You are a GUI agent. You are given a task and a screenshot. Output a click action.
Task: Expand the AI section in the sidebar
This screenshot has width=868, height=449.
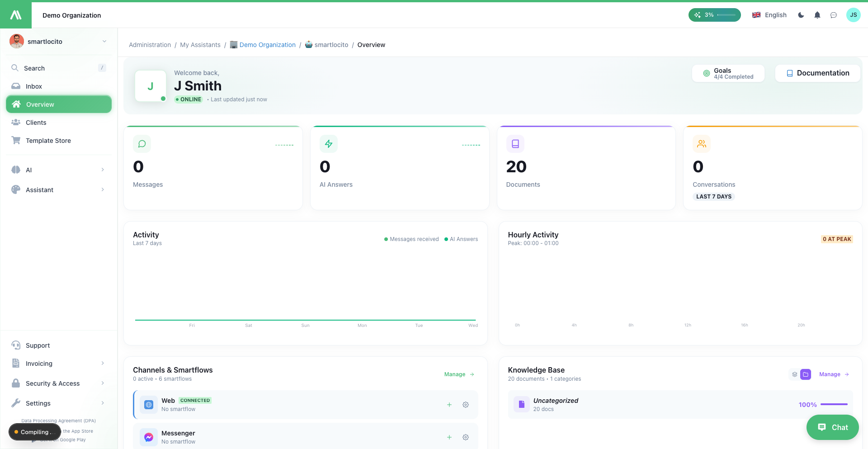click(58, 170)
